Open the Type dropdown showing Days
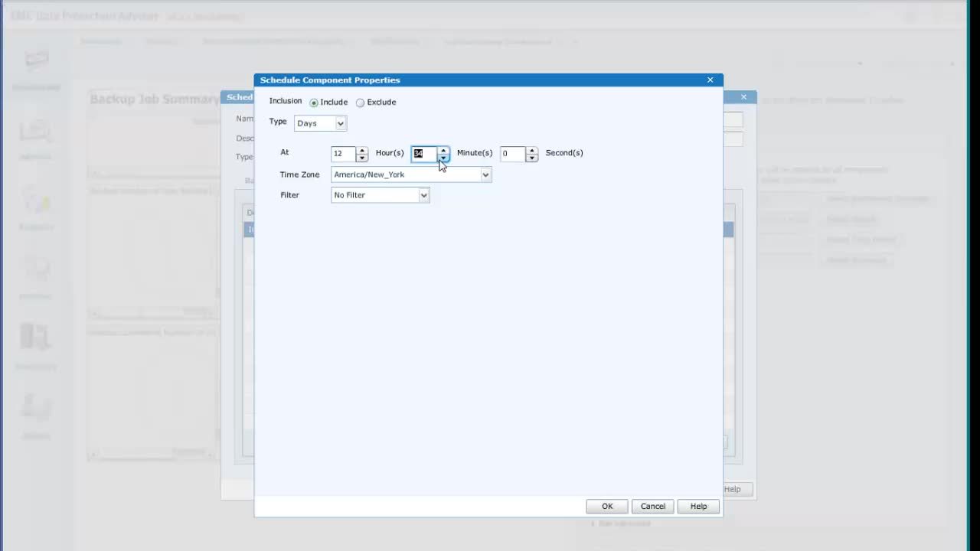The width and height of the screenshot is (980, 551). pyautogui.click(x=320, y=123)
